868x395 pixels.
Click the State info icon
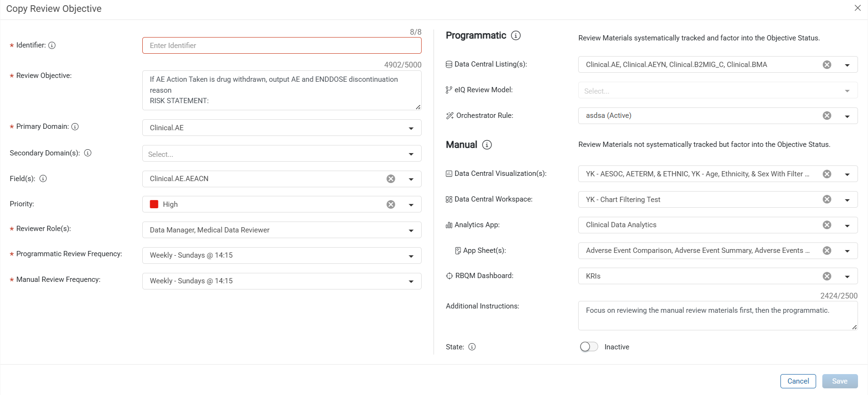pos(472,347)
